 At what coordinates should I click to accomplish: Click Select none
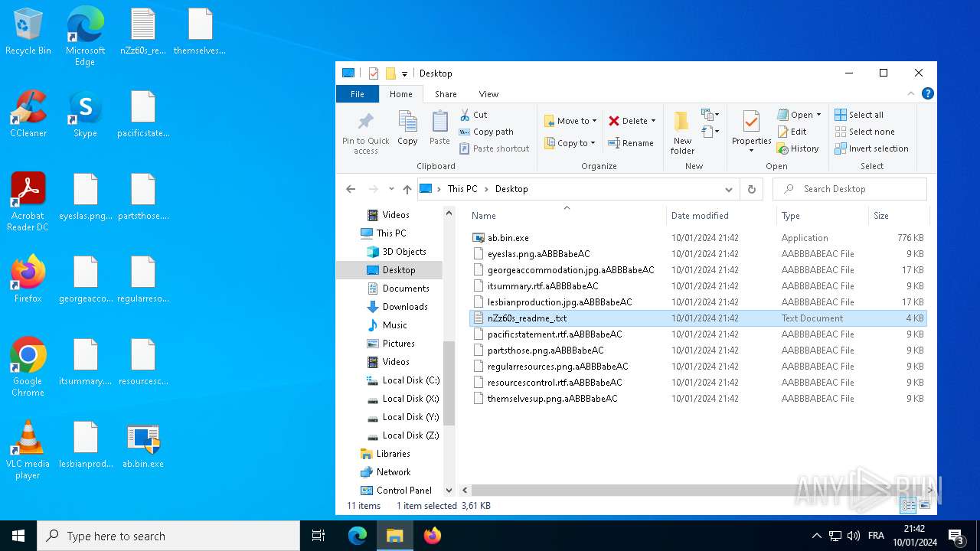point(864,132)
